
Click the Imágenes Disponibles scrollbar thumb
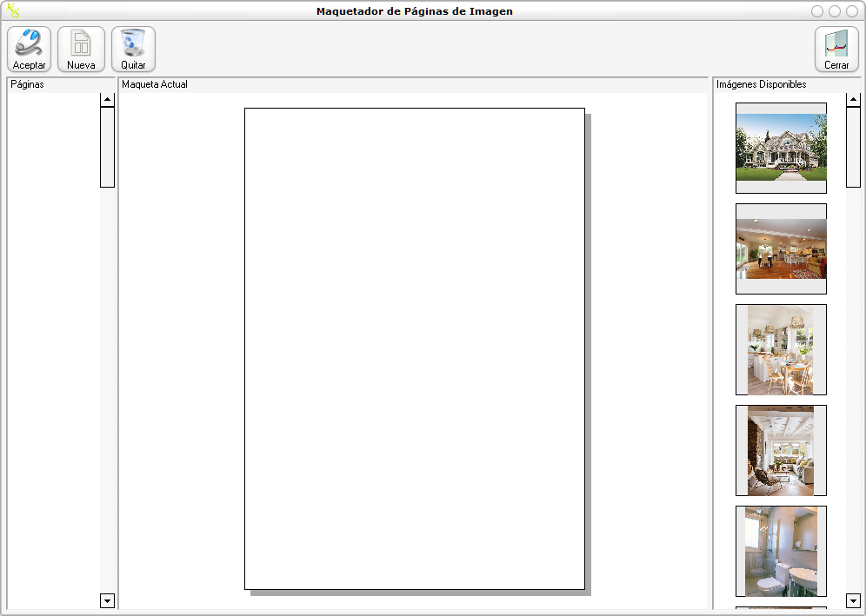[x=853, y=146]
